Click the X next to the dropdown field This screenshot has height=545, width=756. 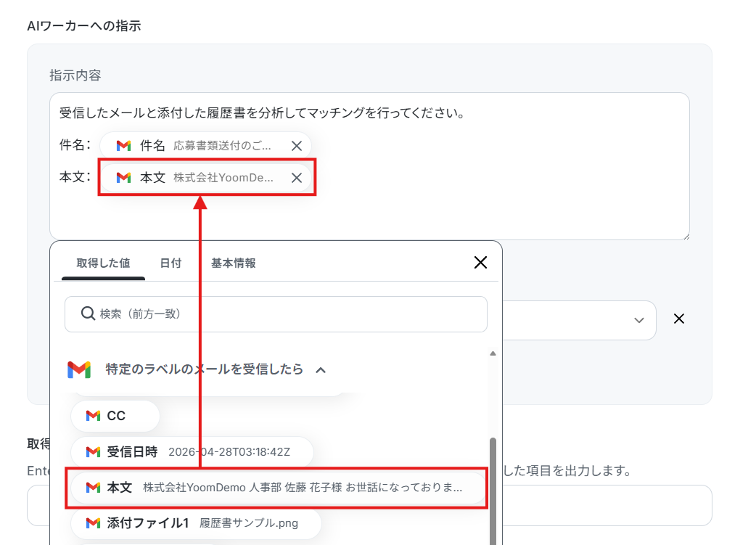[x=679, y=319]
